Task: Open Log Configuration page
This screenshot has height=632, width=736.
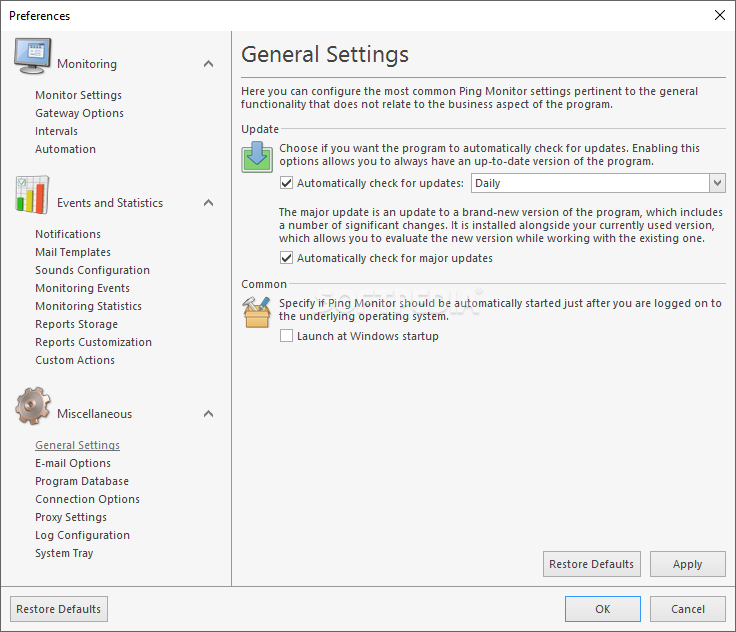Action: 82,535
